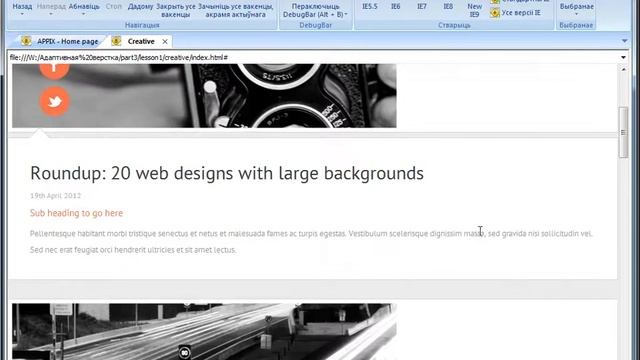The width and height of the screenshot is (640, 360).
Task: Open dropdown arrow under Назад
Action: [x=22, y=14]
